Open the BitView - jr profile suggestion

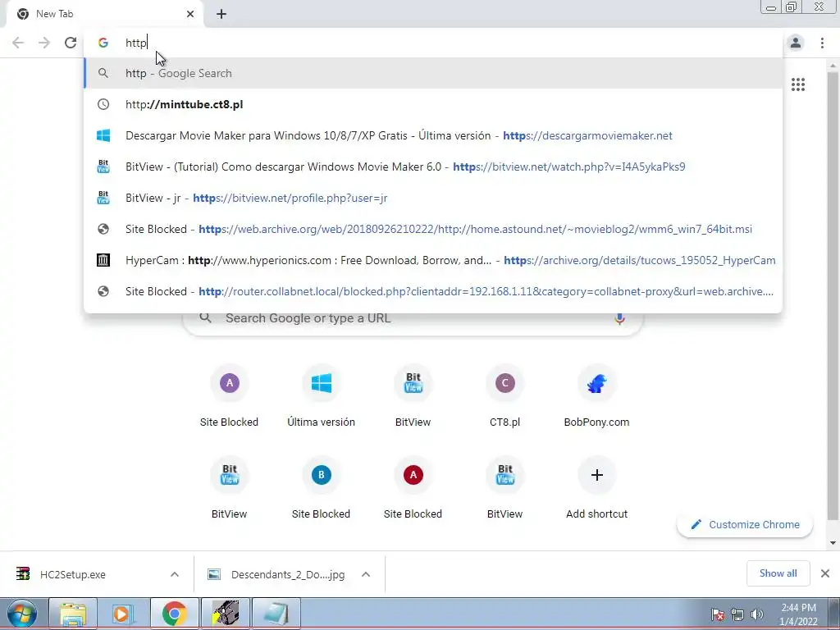433,198
